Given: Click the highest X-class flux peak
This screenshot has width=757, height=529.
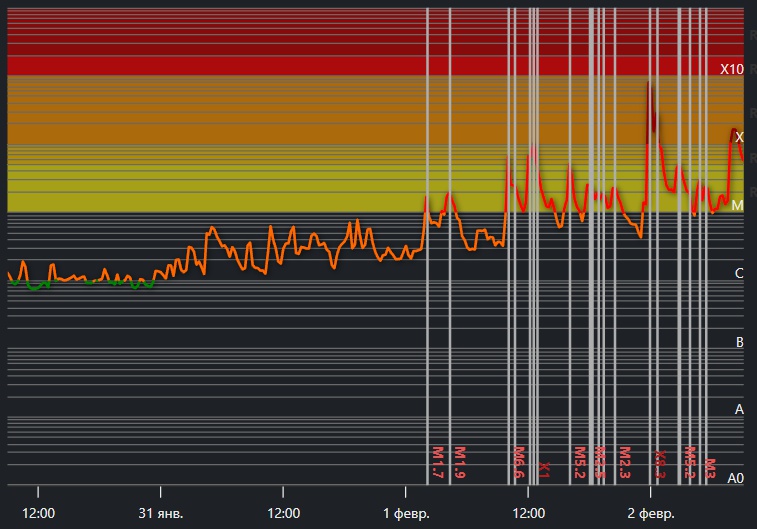Looking at the screenshot, I should pos(649,86).
